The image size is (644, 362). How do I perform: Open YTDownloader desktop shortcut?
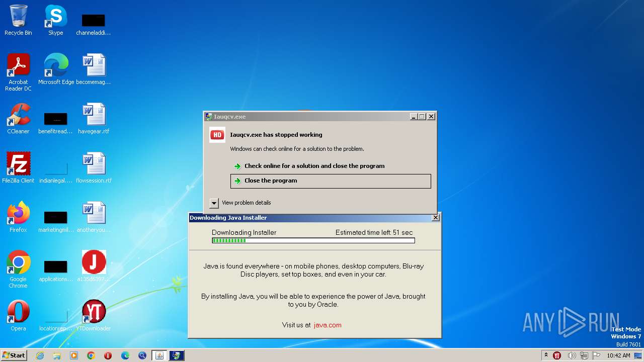tap(94, 315)
